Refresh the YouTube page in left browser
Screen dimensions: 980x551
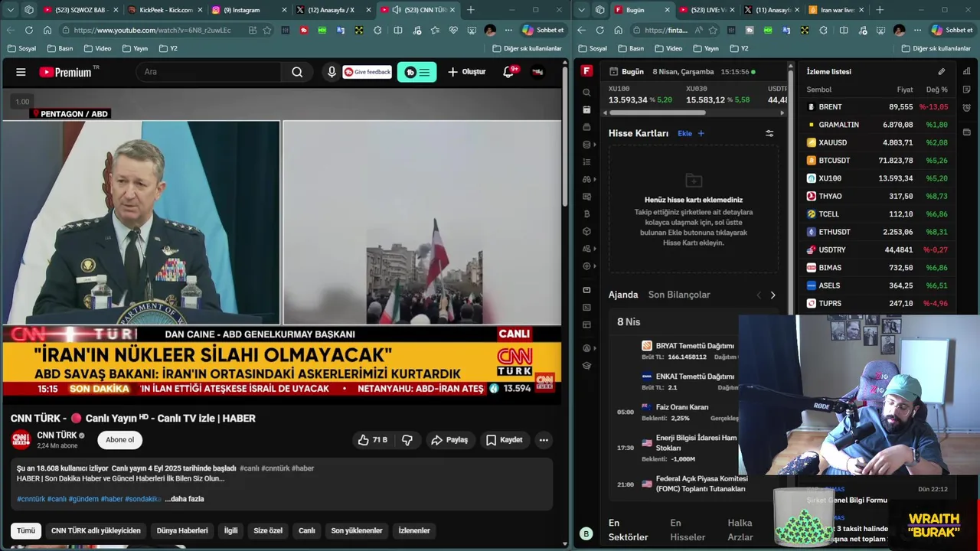coord(28,30)
